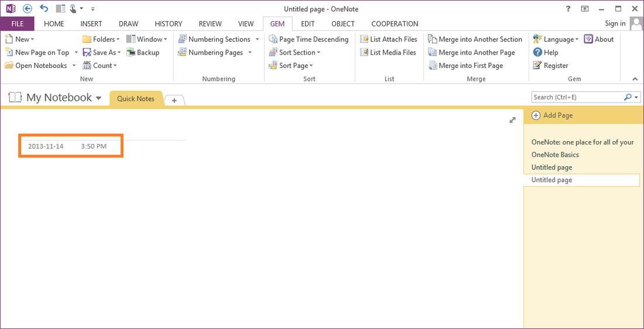Open the Sort Section dropdown
The height and width of the screenshot is (329, 644).
coord(294,53)
